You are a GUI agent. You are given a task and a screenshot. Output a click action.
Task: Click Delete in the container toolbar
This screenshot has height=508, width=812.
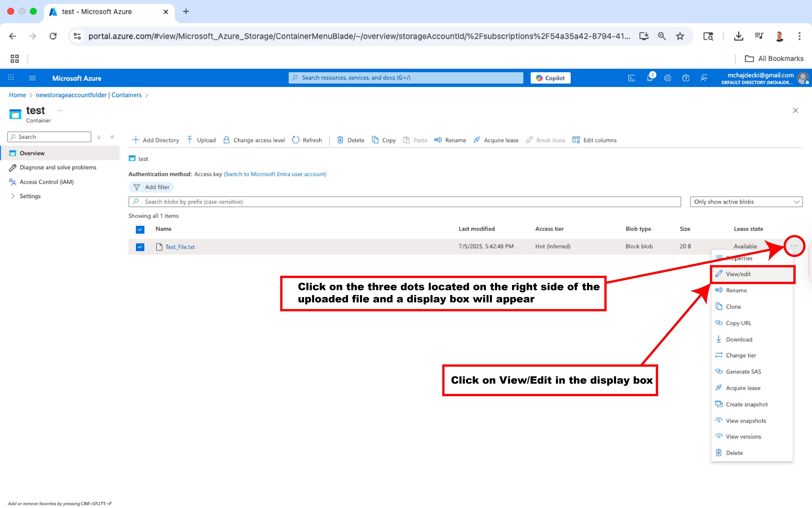point(351,140)
